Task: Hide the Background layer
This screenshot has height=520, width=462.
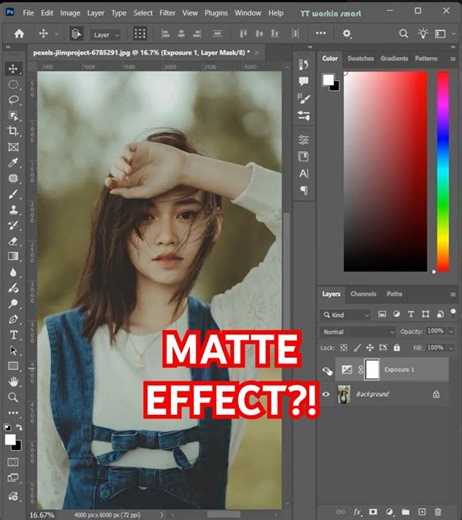Action: point(326,394)
